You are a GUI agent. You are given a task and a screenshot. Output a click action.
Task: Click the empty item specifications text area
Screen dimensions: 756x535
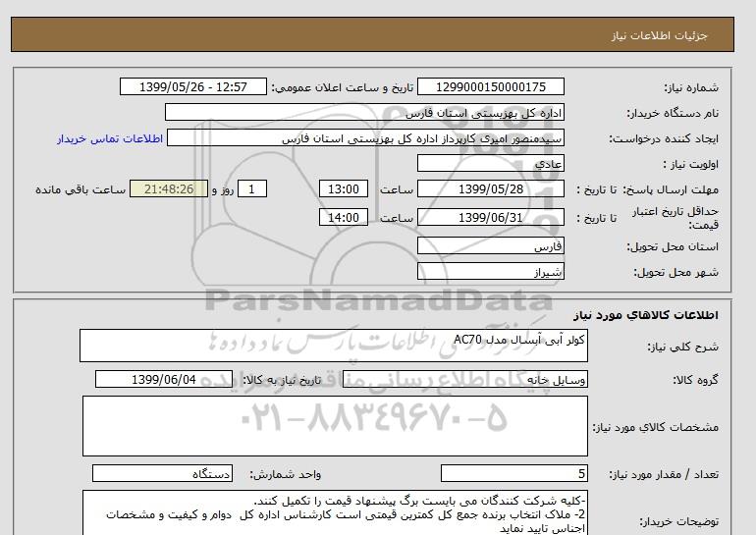point(335,426)
